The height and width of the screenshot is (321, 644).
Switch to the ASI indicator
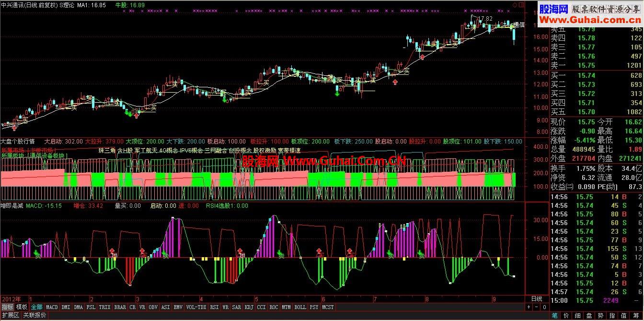click(x=166, y=307)
